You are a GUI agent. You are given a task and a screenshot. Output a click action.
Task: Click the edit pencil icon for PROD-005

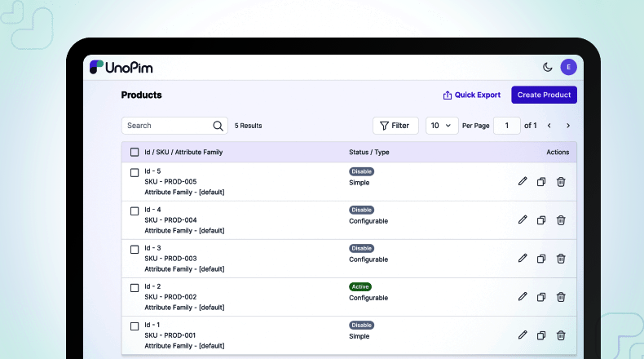click(523, 181)
